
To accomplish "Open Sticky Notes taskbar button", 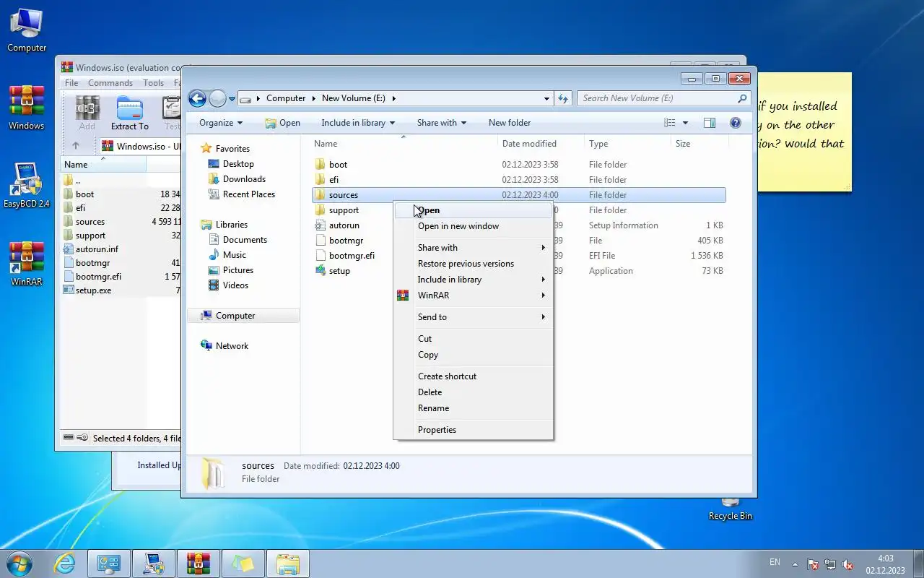I will tap(243, 564).
